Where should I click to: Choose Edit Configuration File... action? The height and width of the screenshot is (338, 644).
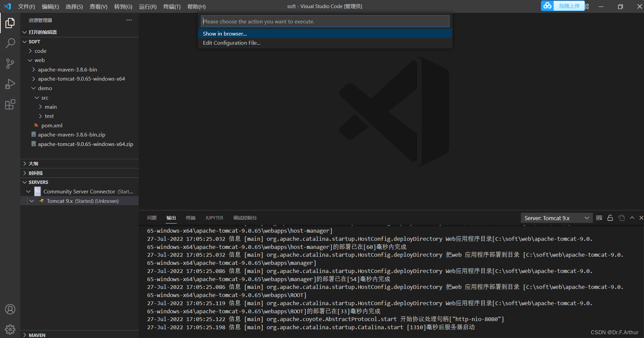[x=325, y=43]
